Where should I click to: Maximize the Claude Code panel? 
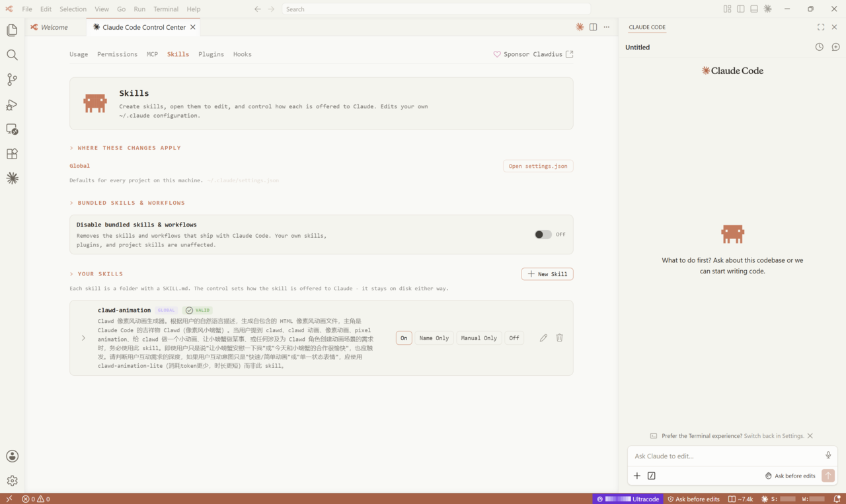pyautogui.click(x=820, y=27)
